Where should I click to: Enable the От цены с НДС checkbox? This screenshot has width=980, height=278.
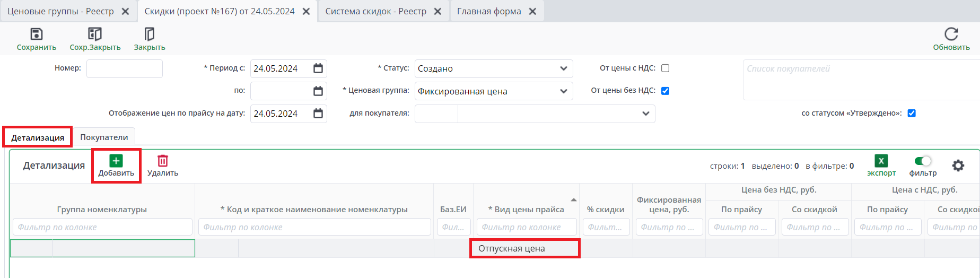point(666,68)
